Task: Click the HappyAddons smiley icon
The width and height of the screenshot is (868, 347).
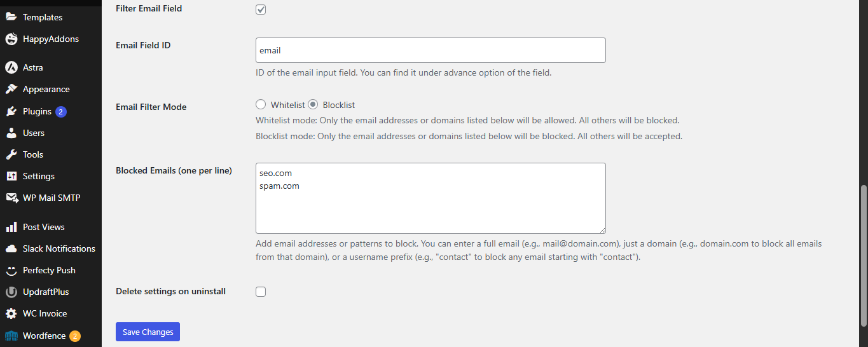Action: [11, 39]
